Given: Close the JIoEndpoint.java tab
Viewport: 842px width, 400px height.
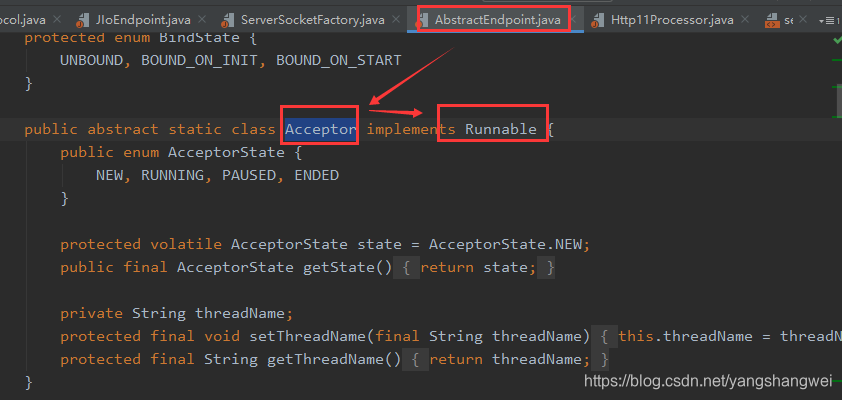Looking at the screenshot, I should (202, 19).
